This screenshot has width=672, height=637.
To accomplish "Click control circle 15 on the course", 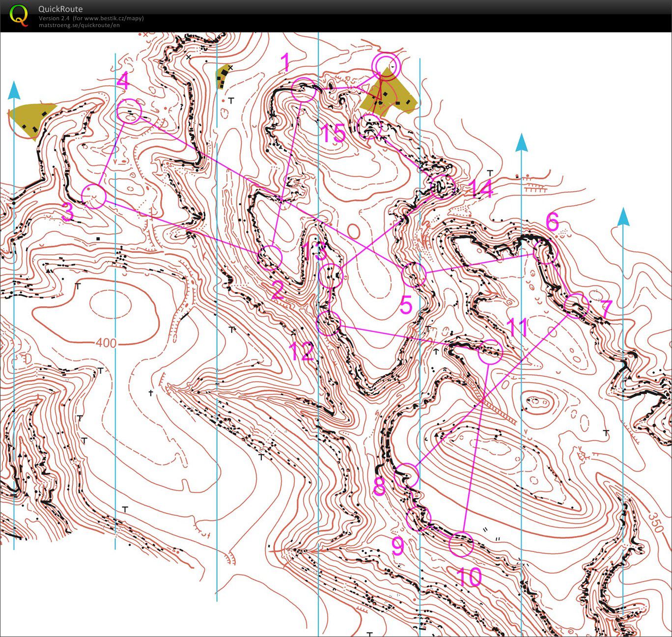I will tap(370, 127).
